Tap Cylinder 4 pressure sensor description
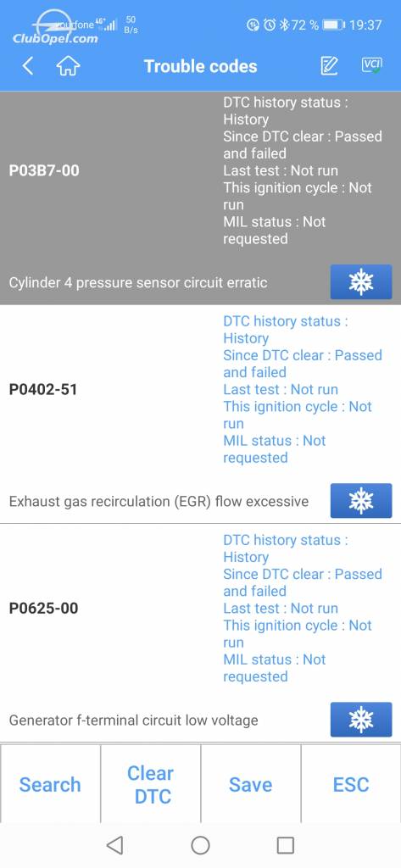The width and height of the screenshot is (401, 868). tap(138, 283)
